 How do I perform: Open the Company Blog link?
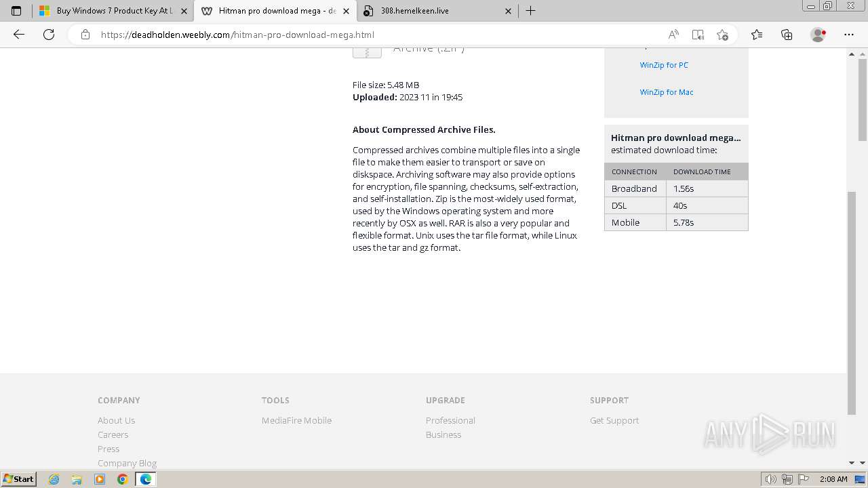tap(127, 463)
